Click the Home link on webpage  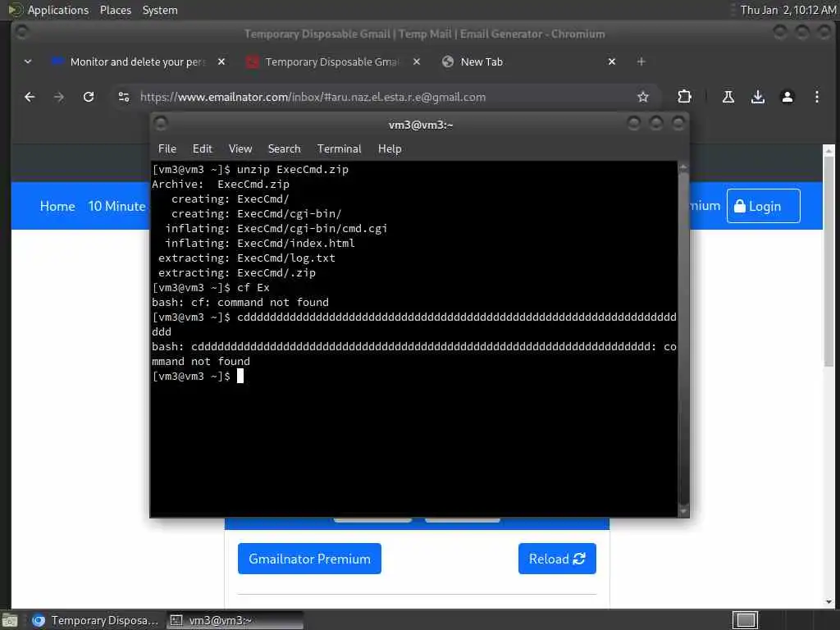[57, 206]
